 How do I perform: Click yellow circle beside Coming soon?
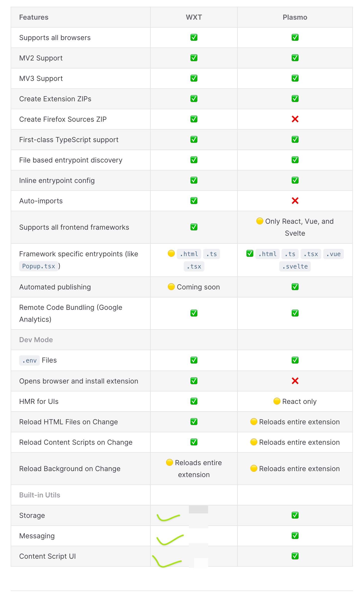click(x=171, y=287)
